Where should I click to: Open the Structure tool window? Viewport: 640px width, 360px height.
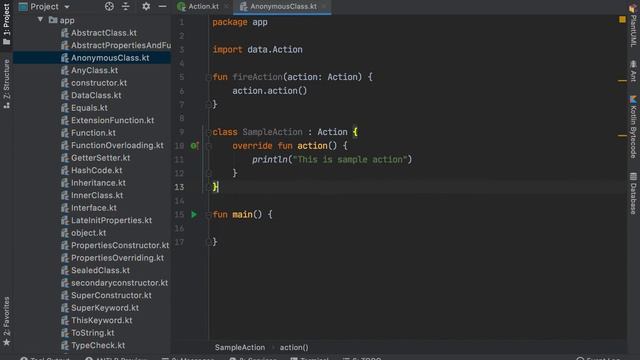tap(6, 84)
